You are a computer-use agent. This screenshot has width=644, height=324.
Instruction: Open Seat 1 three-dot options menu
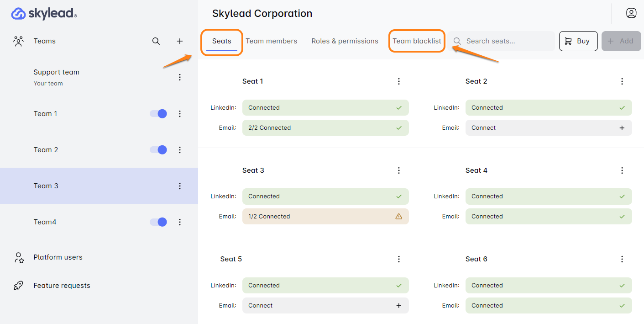pyautogui.click(x=398, y=81)
